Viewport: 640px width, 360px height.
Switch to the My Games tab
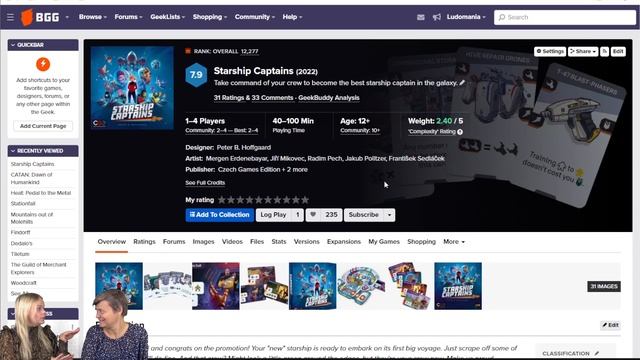point(384,242)
